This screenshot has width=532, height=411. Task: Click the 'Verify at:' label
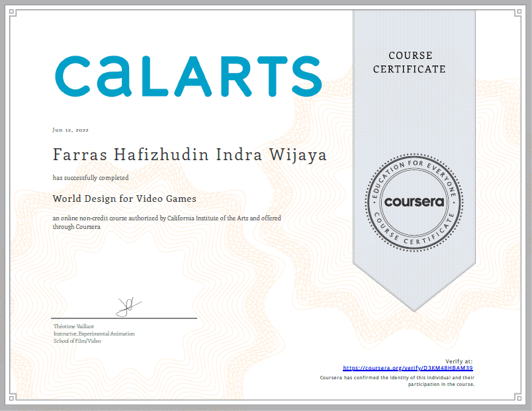[x=459, y=361]
